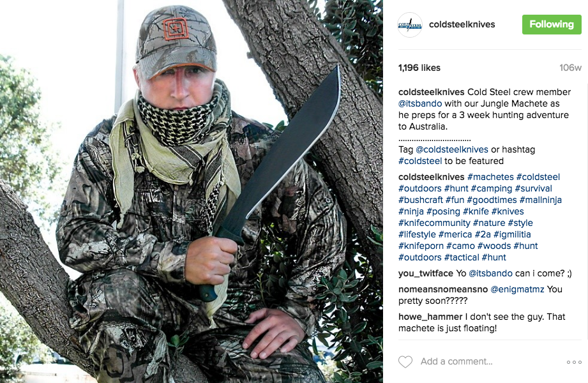Viewport: 588px width, 383px height.
Task: Open the #coldsteel hashtag in caption
Action: [420, 161]
